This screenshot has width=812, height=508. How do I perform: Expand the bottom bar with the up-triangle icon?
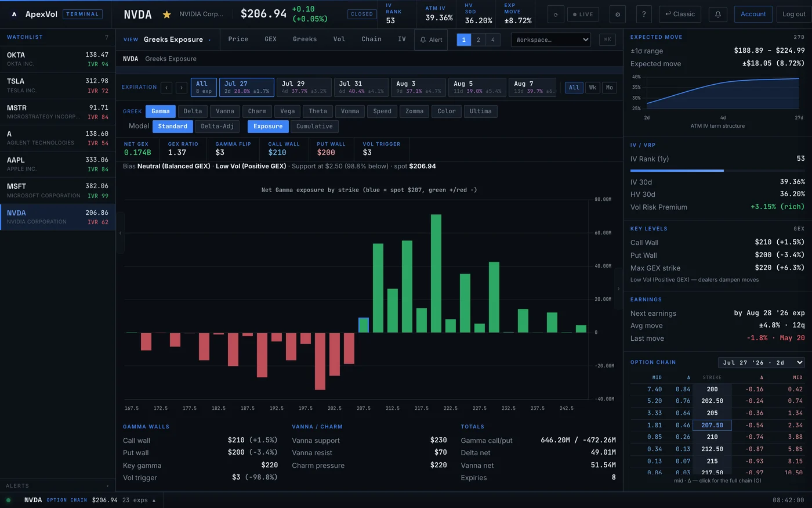[x=154, y=500]
